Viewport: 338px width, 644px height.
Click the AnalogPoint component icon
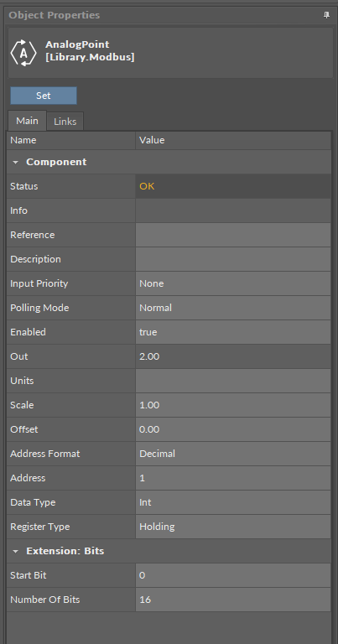[x=23, y=53]
